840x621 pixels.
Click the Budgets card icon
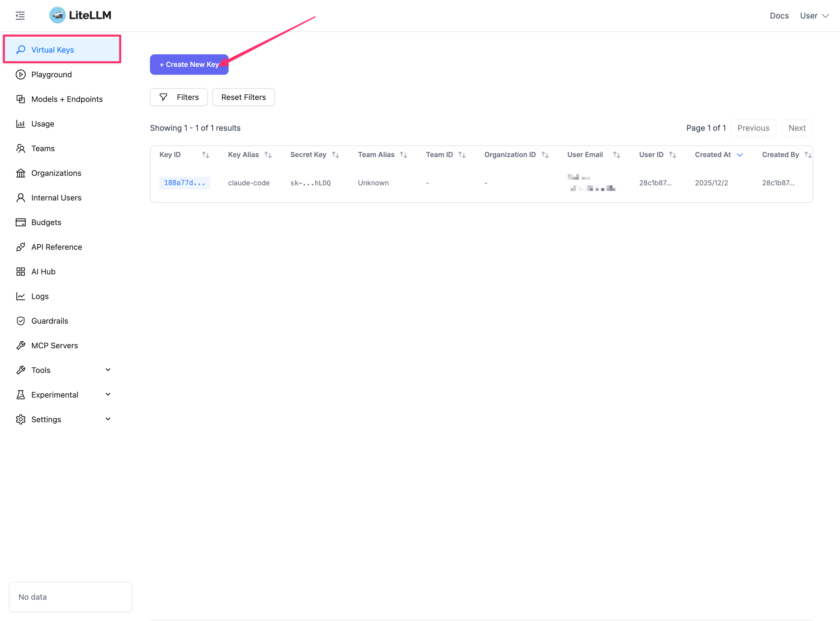[x=21, y=222]
